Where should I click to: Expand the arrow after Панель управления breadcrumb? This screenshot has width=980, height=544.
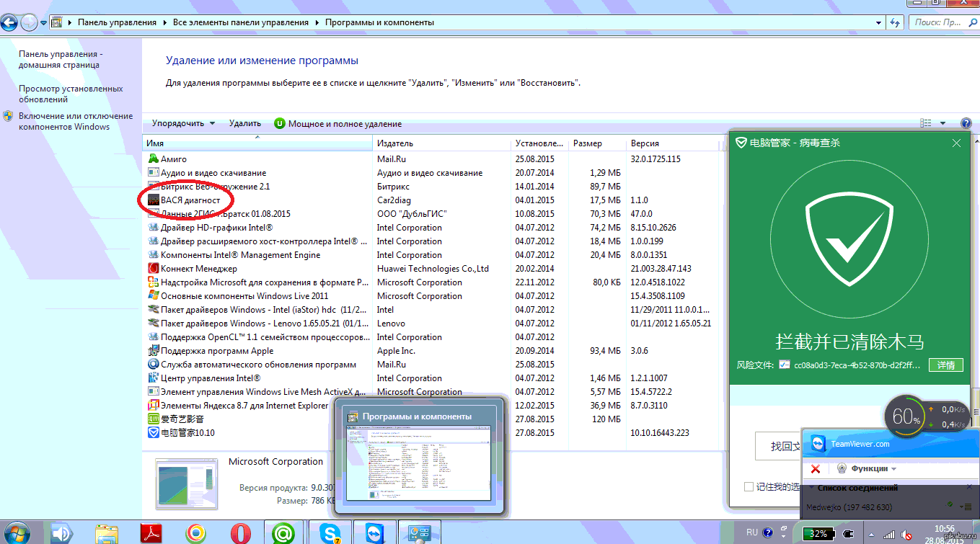click(164, 22)
